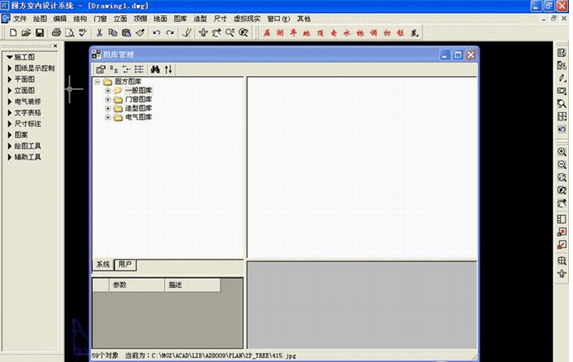This screenshot has height=362, width=573.
Task: Click the red 平 toolbar button
Action: [x=293, y=33]
